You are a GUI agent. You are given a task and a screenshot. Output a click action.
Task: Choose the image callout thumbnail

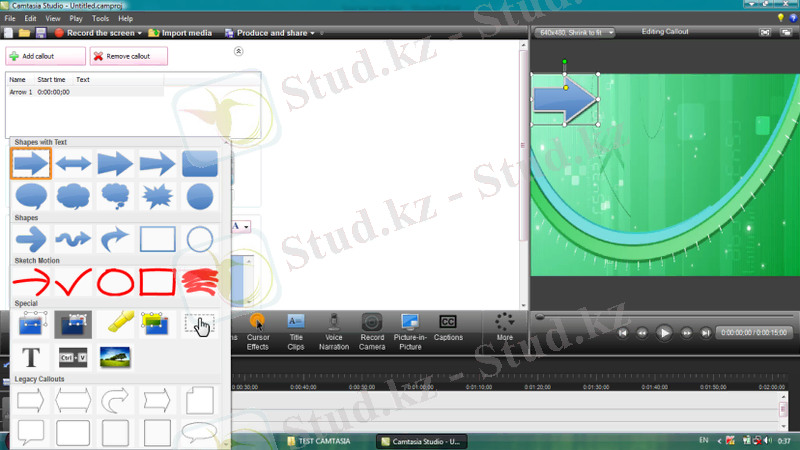115,357
